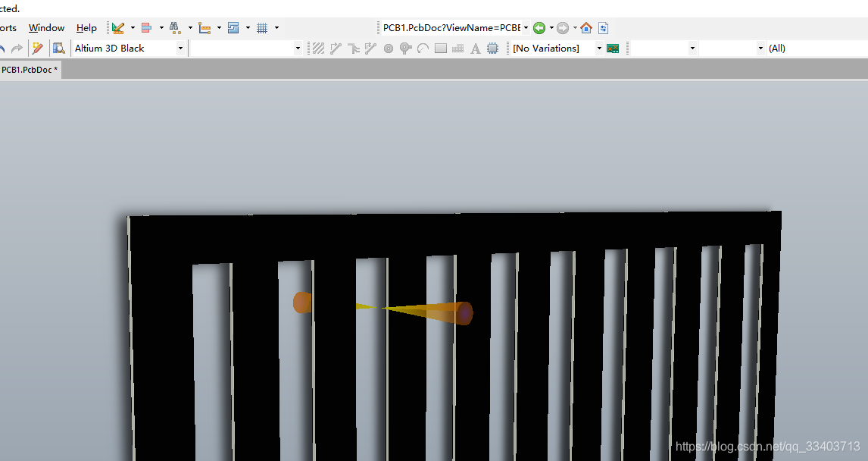
Task: Switch to the PCB1.PcbDoc tab
Action: pyautogui.click(x=30, y=70)
